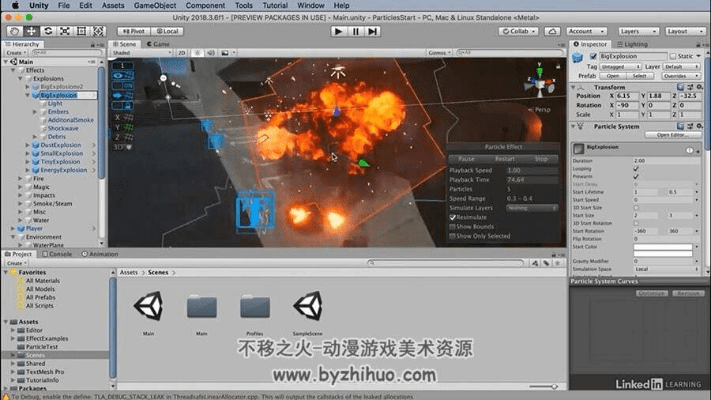
Task: Open the Apple menu
Action: 15,5
